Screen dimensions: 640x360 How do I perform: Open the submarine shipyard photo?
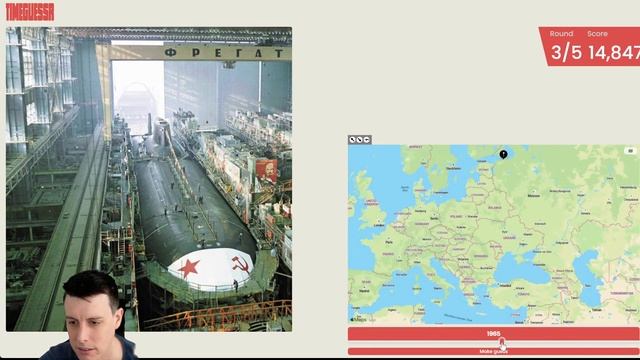[149, 179]
